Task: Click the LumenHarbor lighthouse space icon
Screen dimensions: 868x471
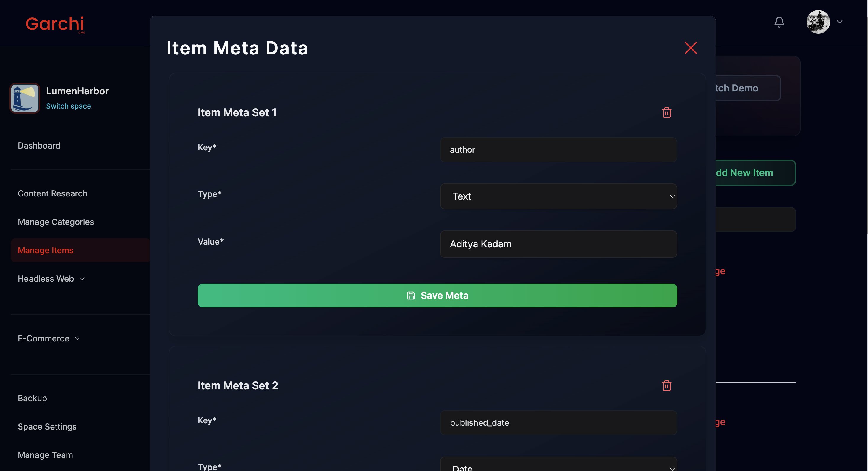Action: [25, 98]
